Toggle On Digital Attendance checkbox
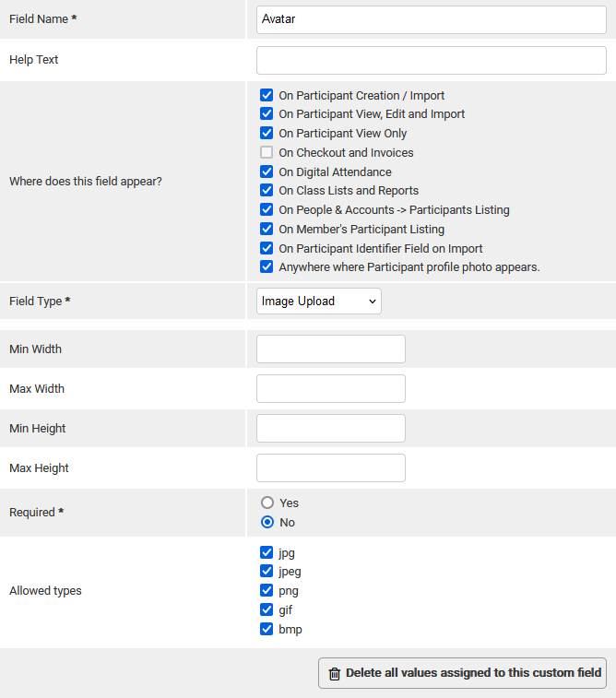616x698 pixels. coord(267,172)
